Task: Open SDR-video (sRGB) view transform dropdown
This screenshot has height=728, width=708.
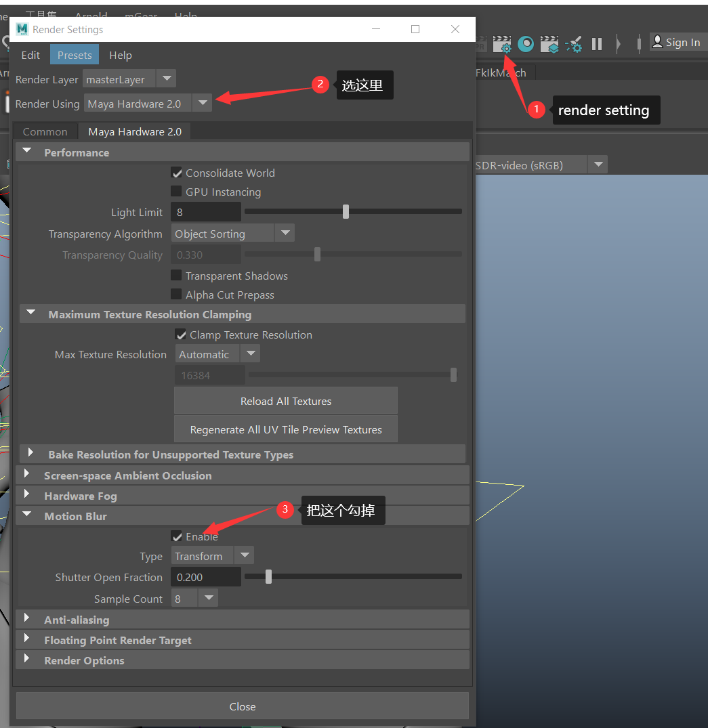Action: click(541, 165)
